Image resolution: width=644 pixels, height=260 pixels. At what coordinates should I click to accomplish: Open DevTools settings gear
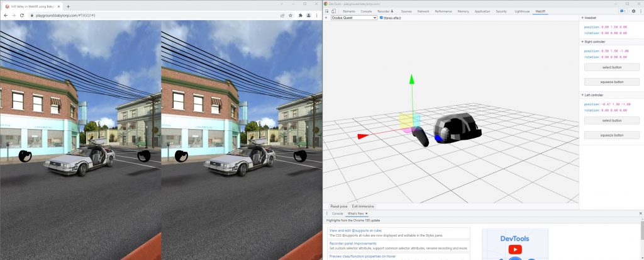[x=633, y=11]
